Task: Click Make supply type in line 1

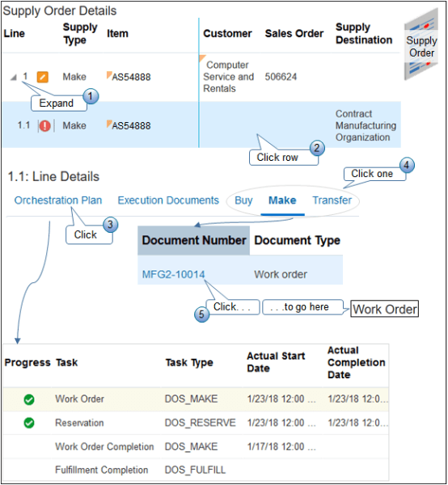Action: (x=74, y=77)
